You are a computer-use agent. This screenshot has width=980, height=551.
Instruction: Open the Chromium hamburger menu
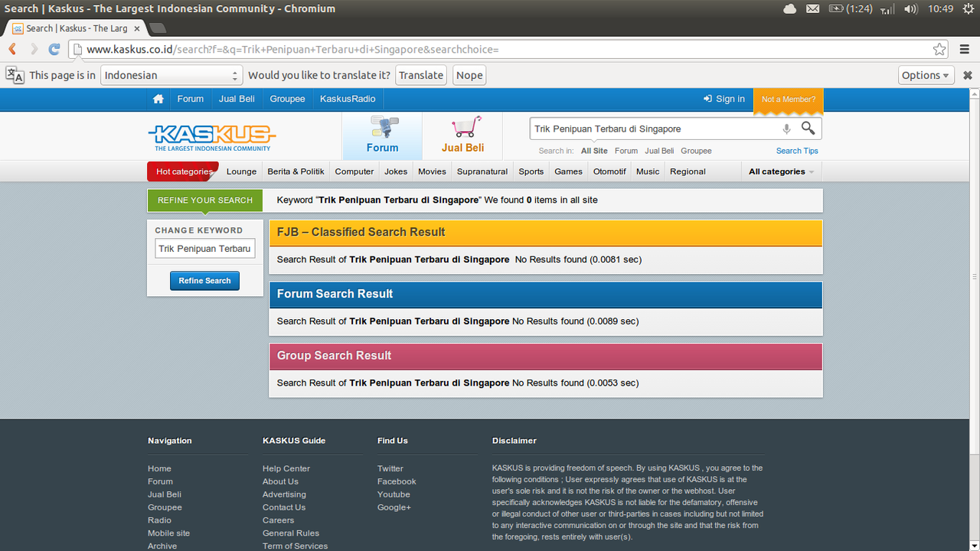click(965, 49)
